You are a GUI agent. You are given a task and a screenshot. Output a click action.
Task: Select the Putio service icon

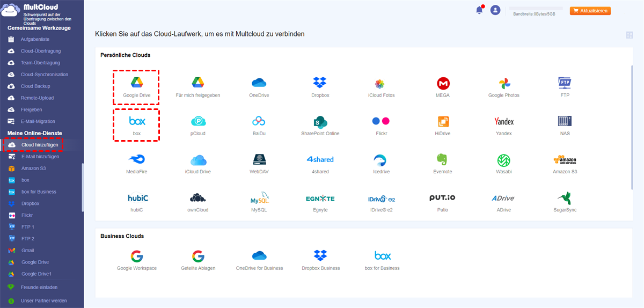pyautogui.click(x=442, y=197)
